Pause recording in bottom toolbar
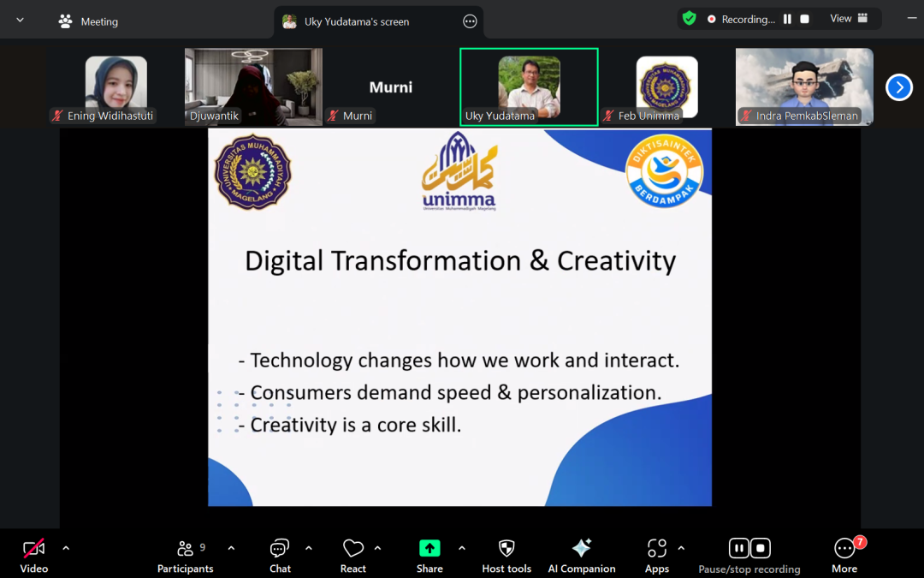 [x=739, y=548]
